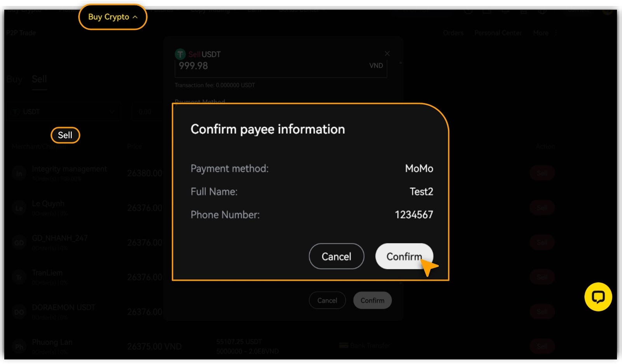Click the Le Quynh merchant avatar

click(x=19, y=208)
